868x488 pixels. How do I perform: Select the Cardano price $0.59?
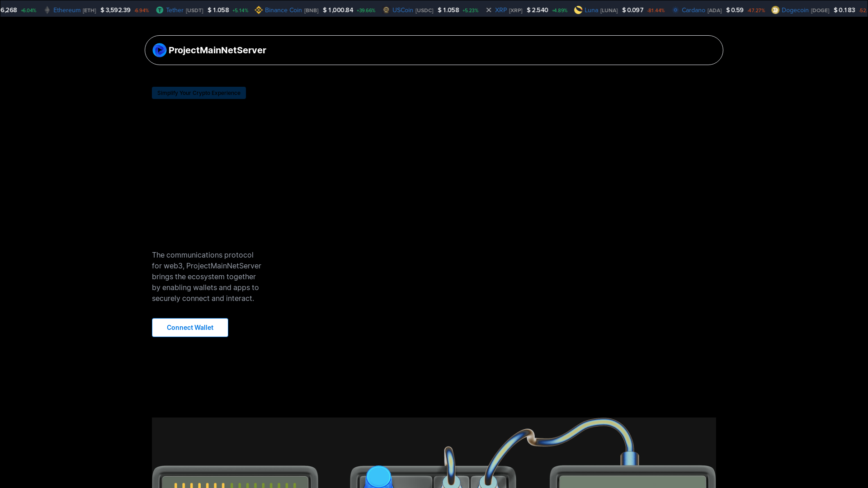(x=735, y=10)
